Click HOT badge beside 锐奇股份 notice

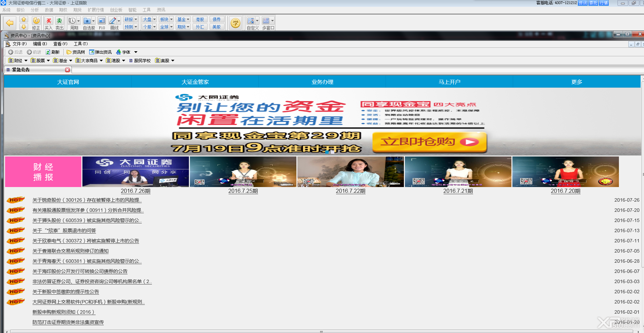pyautogui.click(x=16, y=200)
